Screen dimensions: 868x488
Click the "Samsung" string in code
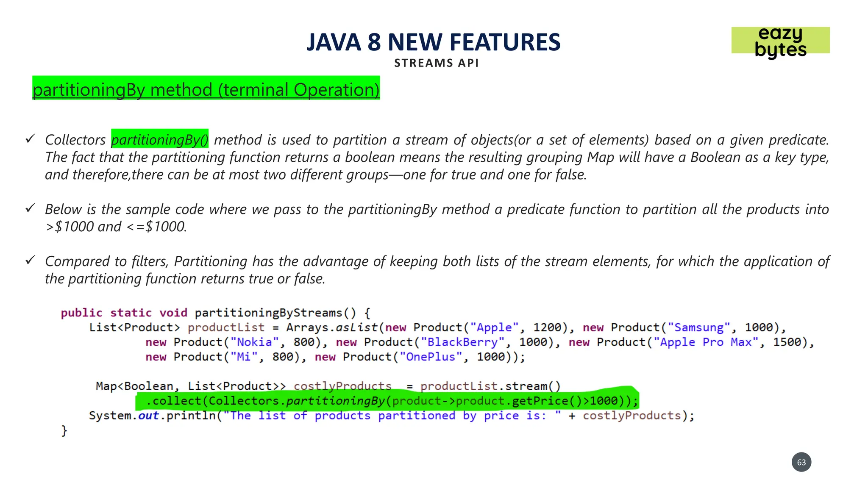pos(699,327)
